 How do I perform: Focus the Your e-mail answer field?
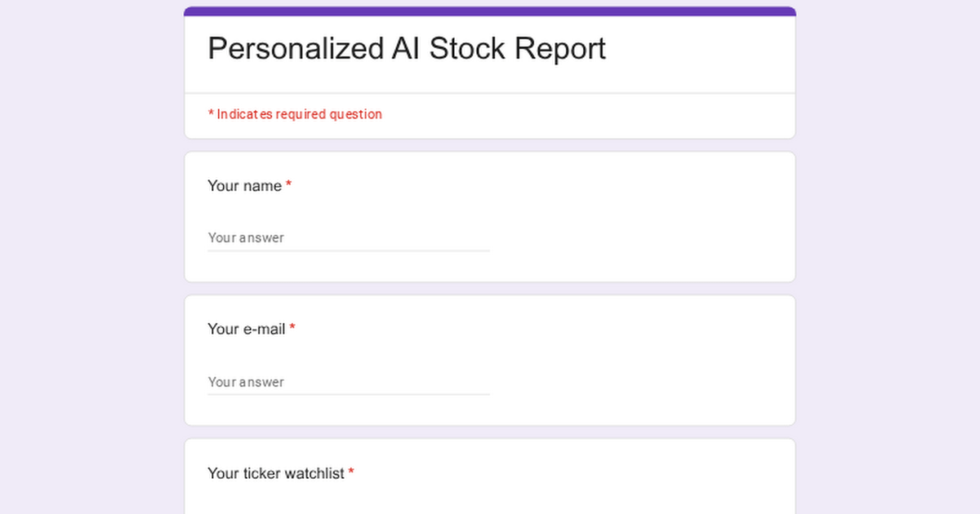click(x=348, y=382)
